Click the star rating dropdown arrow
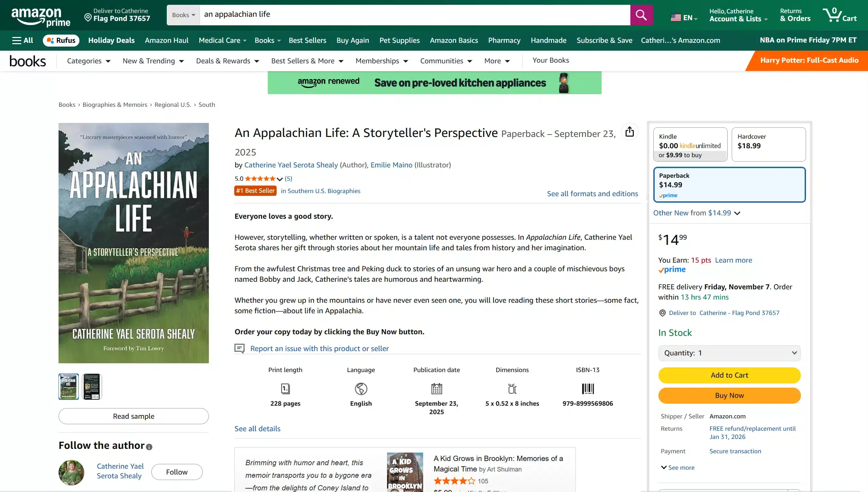Screen dimensions: 868x492 pos(280,179)
